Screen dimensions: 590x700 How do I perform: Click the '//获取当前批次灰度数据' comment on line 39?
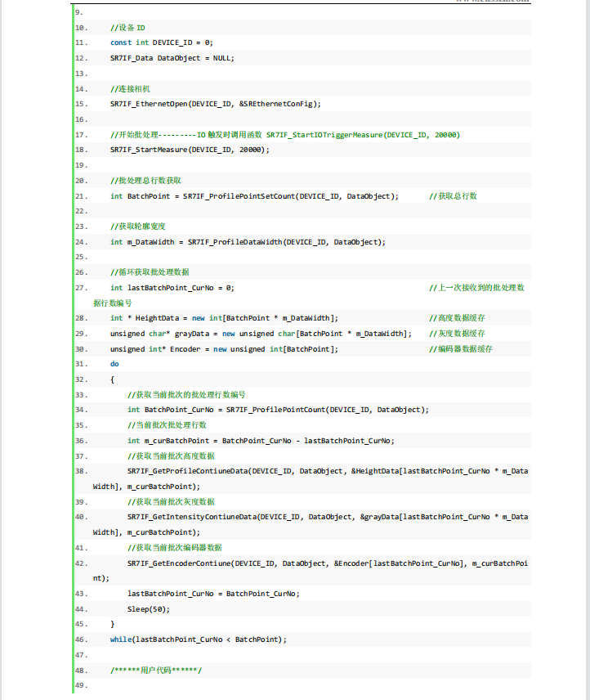click(x=171, y=502)
